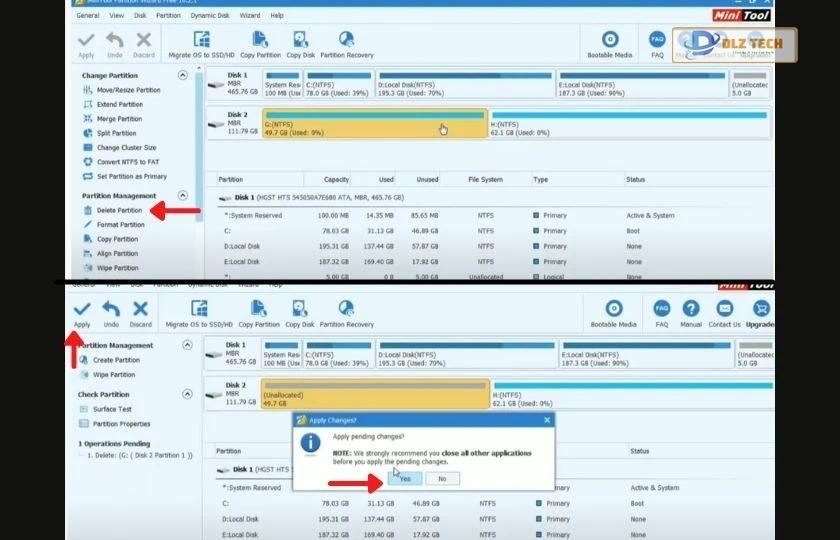Open the View menu
840x540 pixels.
[x=116, y=16]
